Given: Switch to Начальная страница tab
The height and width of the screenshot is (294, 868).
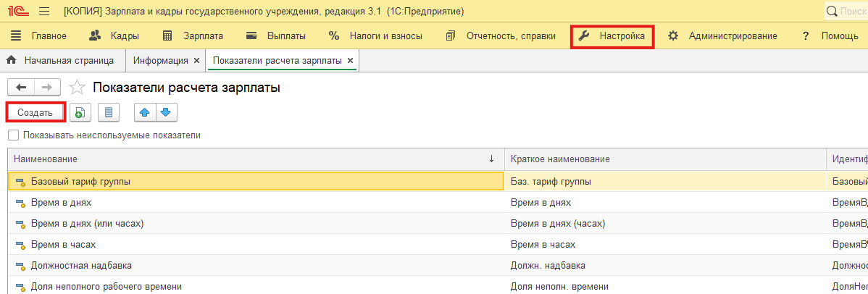Looking at the screenshot, I should 62,60.
